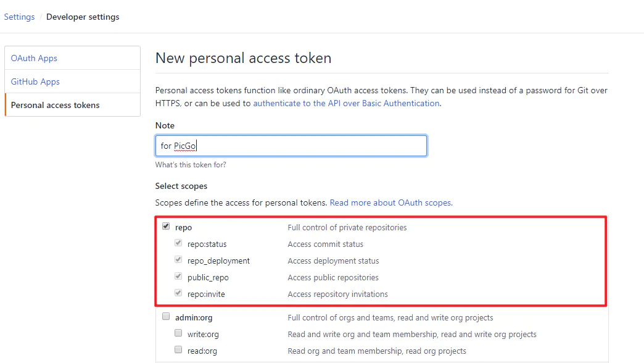
Task: Toggle the repo:invite checkbox
Action: pos(178,293)
